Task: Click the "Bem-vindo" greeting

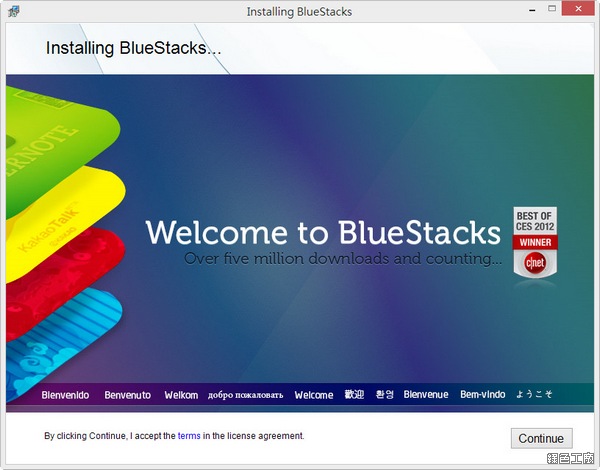Action: pos(483,395)
